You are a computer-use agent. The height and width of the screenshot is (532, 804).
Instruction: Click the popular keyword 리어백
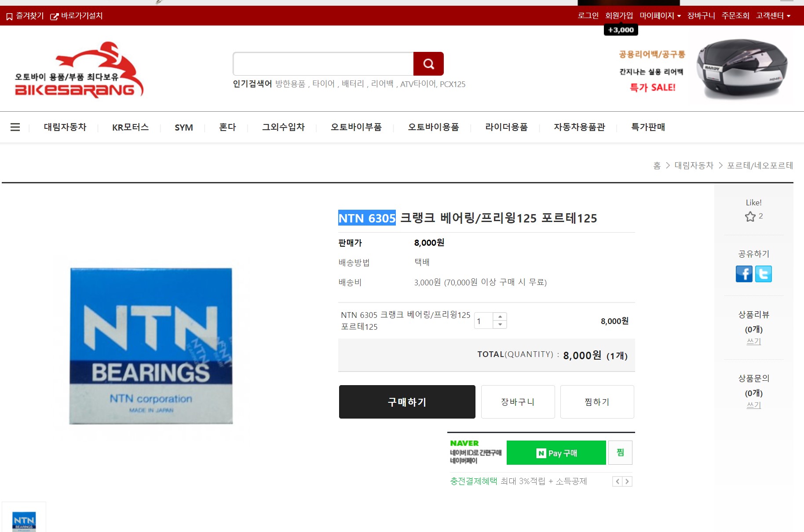[382, 84]
